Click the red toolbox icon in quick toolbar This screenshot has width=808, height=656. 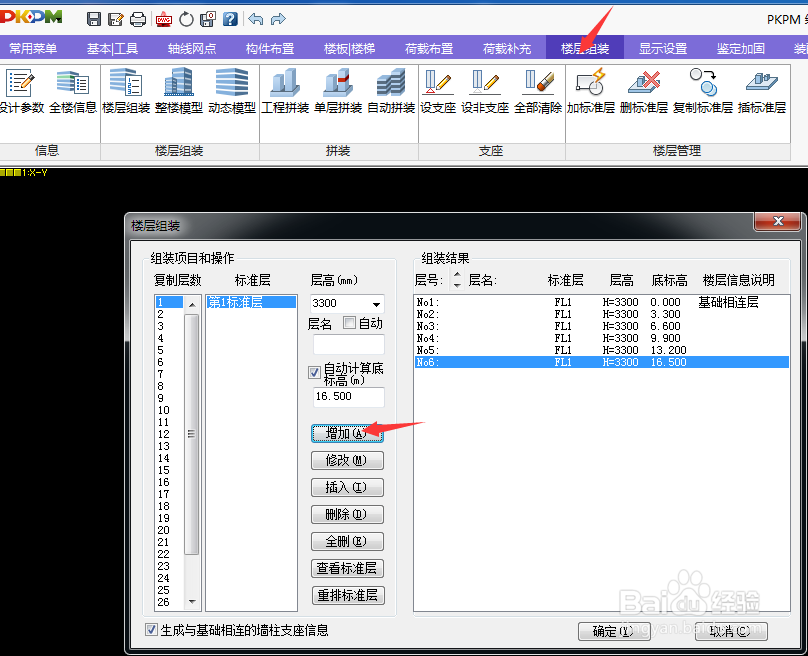[x=164, y=20]
